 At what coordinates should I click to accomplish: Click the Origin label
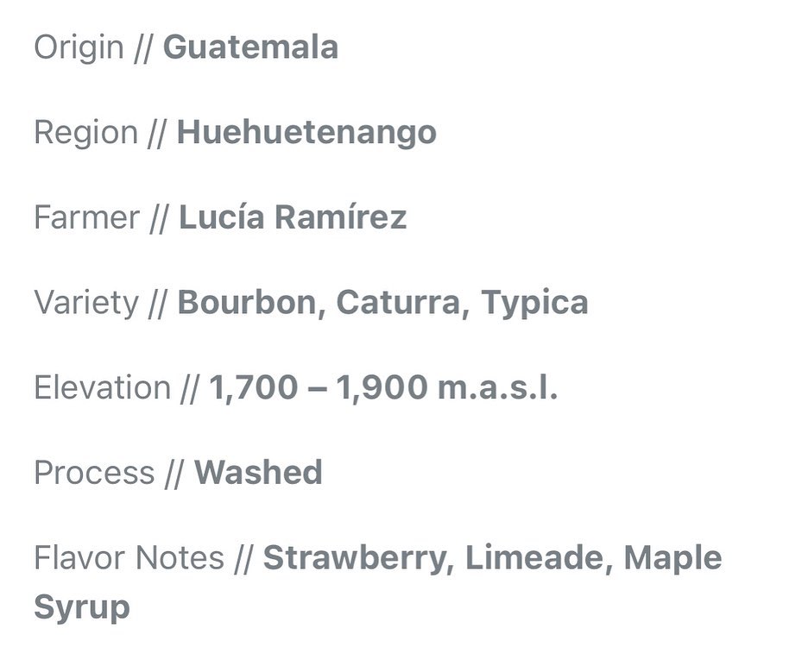(79, 48)
